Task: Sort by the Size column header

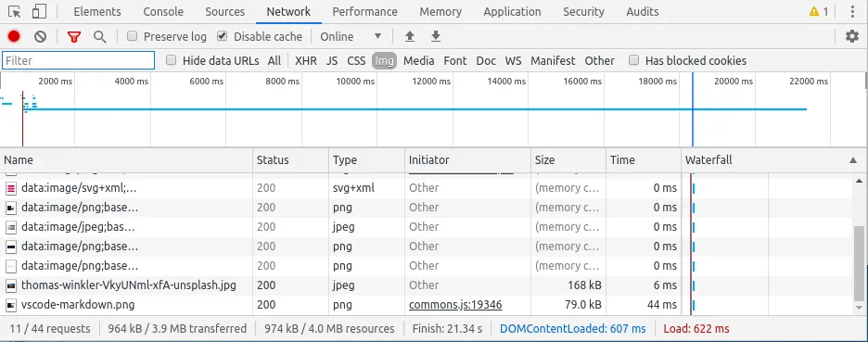Action: 568,160
